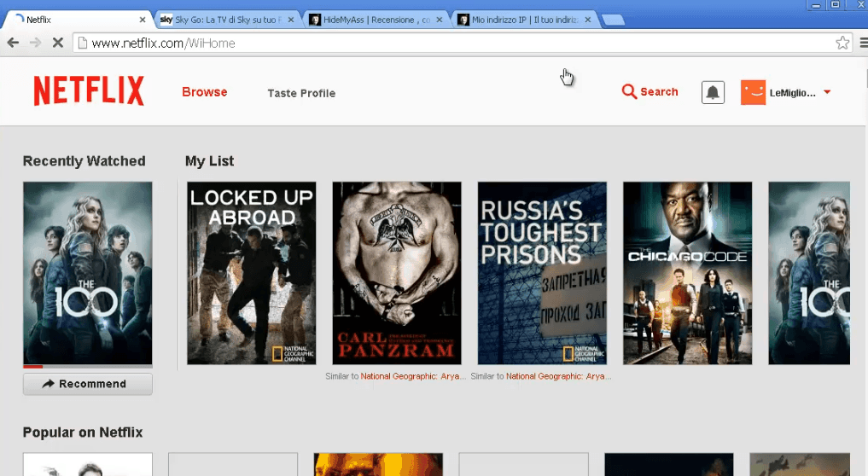
Task: Open the Chrome menu icon
Action: click(864, 43)
